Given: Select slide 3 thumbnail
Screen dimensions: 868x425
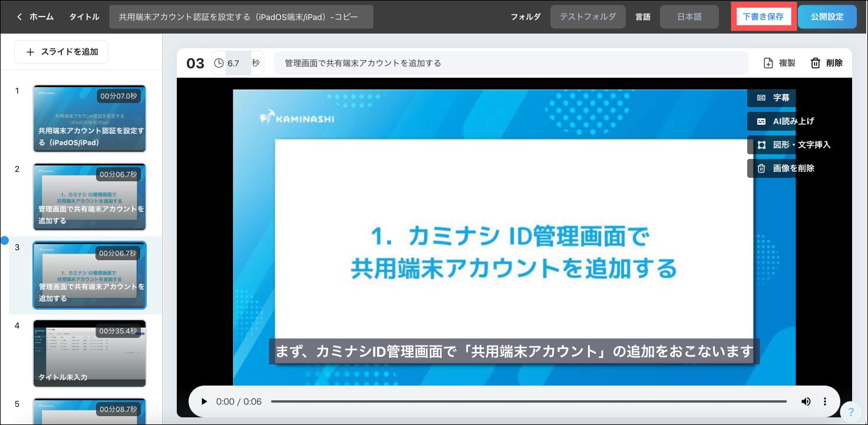Looking at the screenshot, I should pos(90,275).
